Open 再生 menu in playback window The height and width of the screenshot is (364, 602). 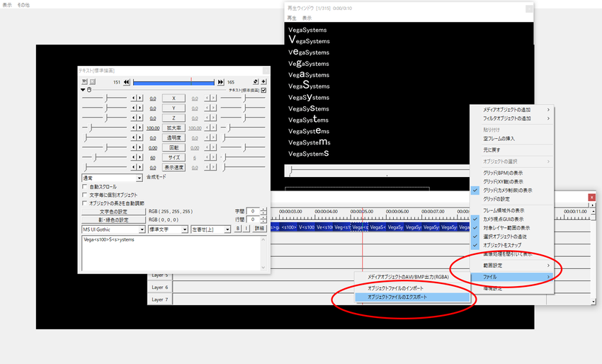292,18
